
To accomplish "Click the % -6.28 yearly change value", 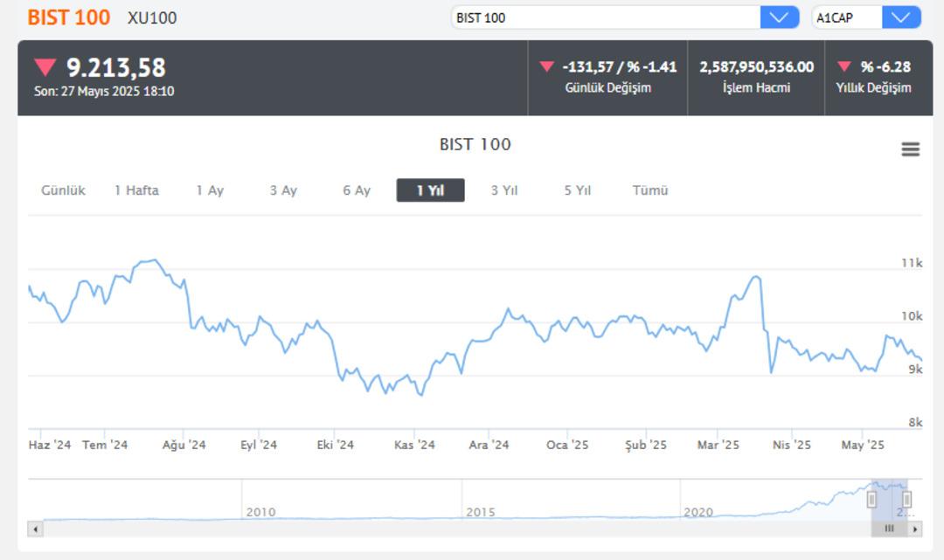I will click(x=885, y=66).
